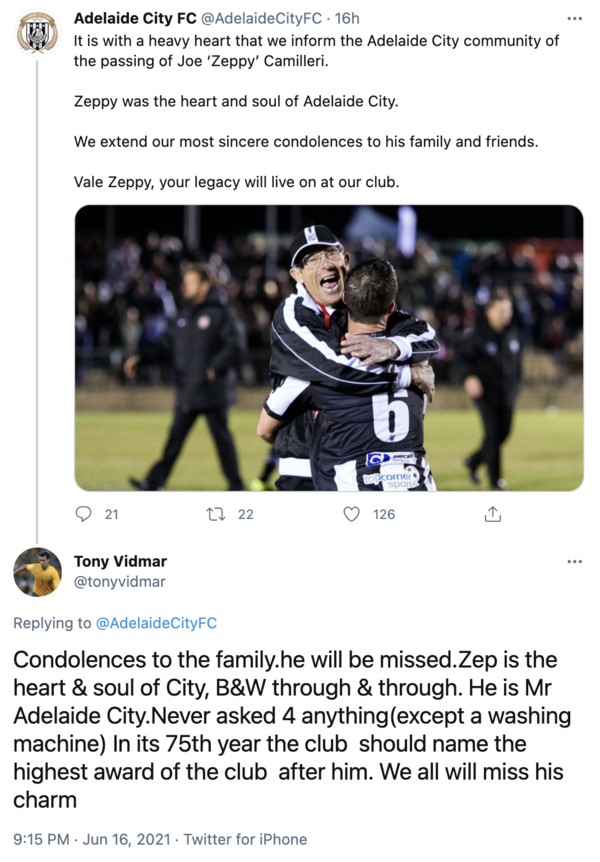This screenshot has width=600, height=862.
Task: Click the 126 likes count number
Action: tap(383, 514)
